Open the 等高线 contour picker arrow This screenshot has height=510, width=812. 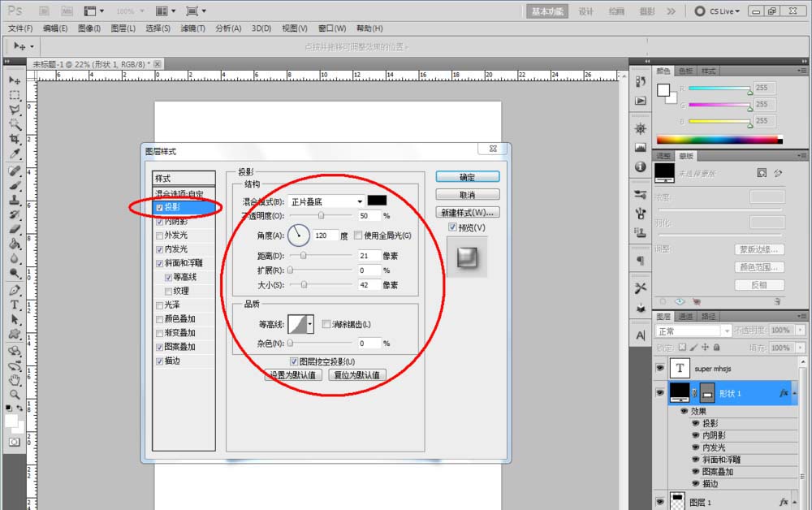310,324
